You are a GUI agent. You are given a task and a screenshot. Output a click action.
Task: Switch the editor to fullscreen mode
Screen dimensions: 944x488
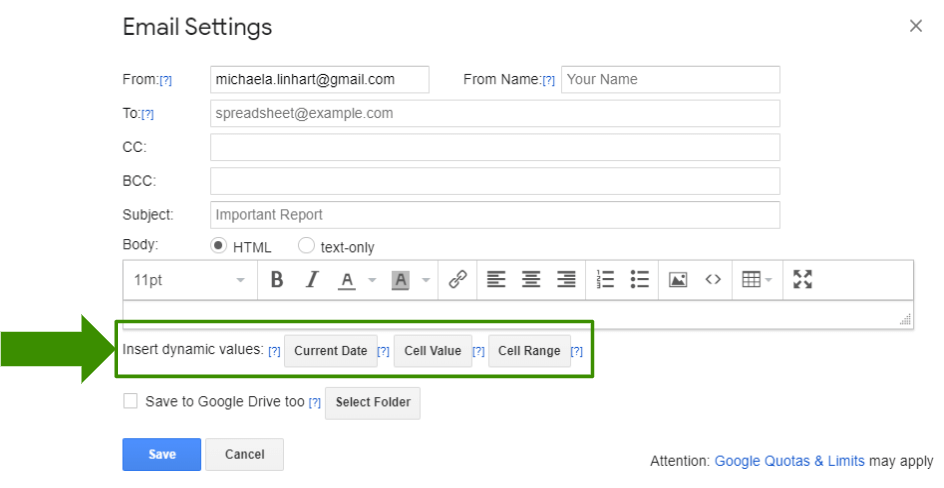pyautogui.click(x=803, y=280)
